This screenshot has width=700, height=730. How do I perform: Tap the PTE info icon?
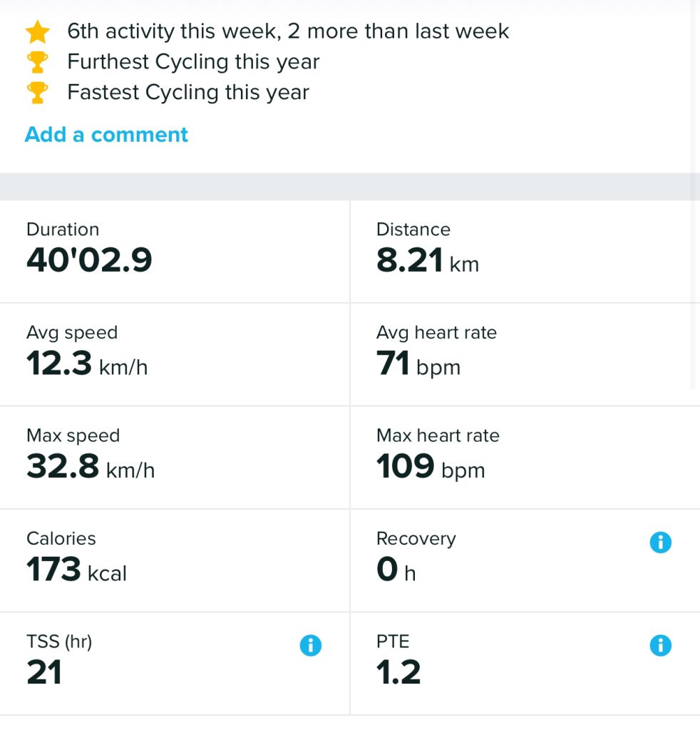click(660, 646)
